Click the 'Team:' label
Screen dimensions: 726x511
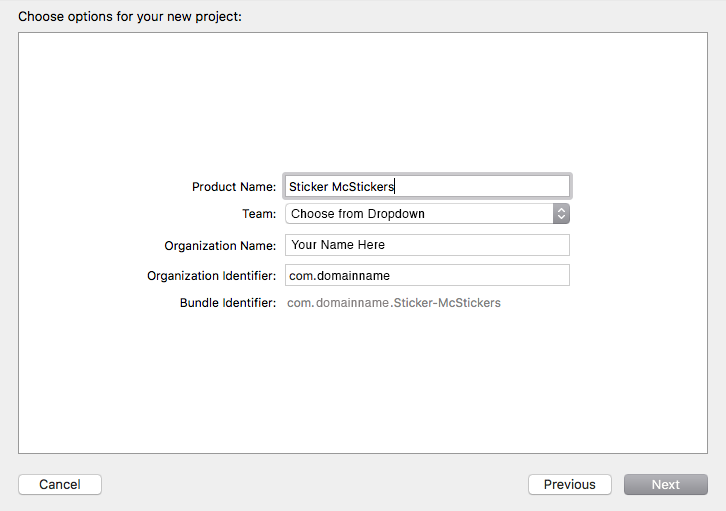pyautogui.click(x=259, y=214)
